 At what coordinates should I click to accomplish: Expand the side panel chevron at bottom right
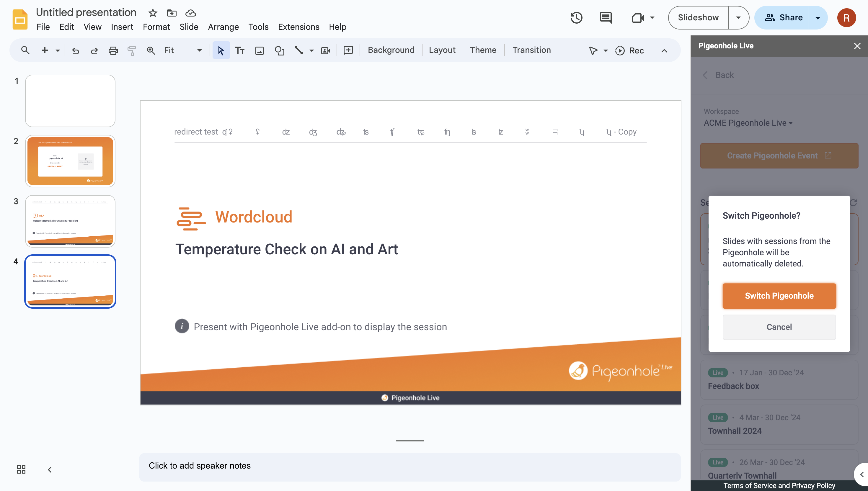point(861,474)
